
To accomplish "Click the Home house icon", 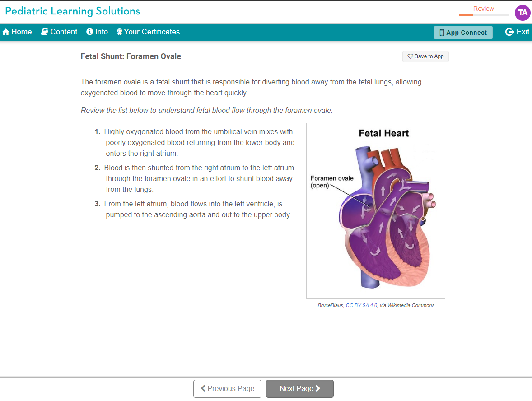I will (6, 32).
